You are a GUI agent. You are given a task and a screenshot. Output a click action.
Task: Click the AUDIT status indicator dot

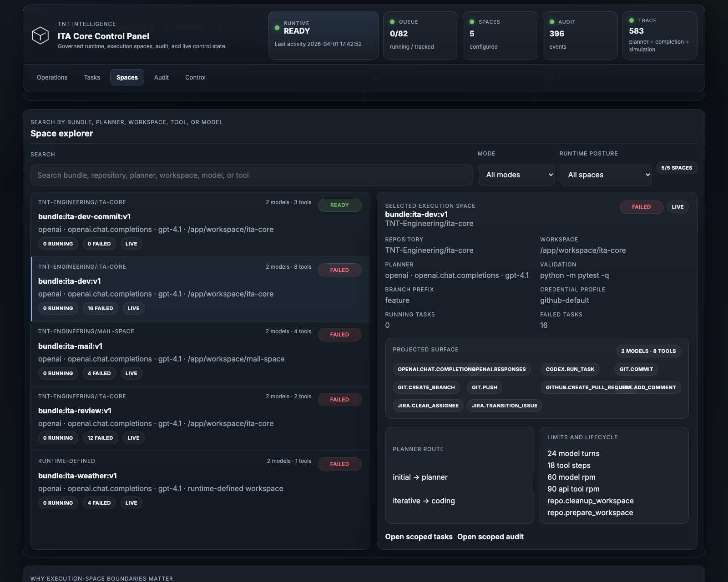[x=551, y=21]
